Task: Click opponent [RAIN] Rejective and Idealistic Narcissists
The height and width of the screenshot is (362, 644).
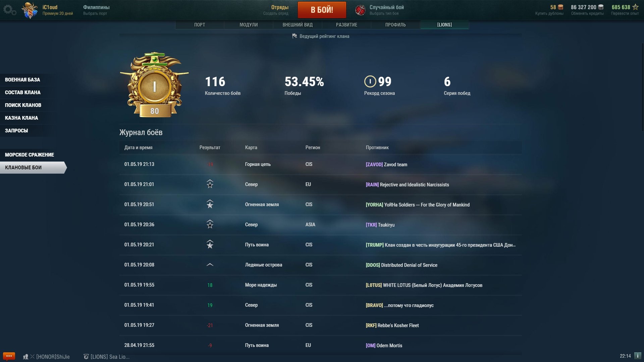Action: [x=407, y=185]
